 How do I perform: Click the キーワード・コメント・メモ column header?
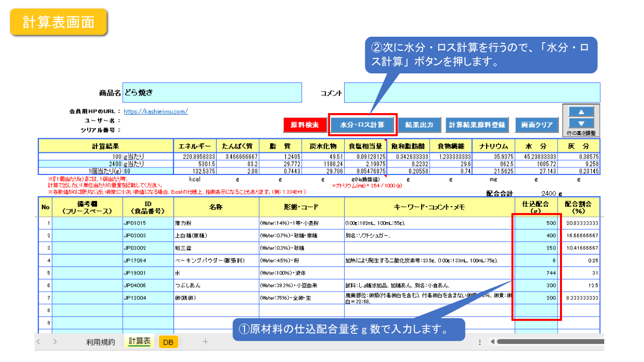[x=430, y=207]
